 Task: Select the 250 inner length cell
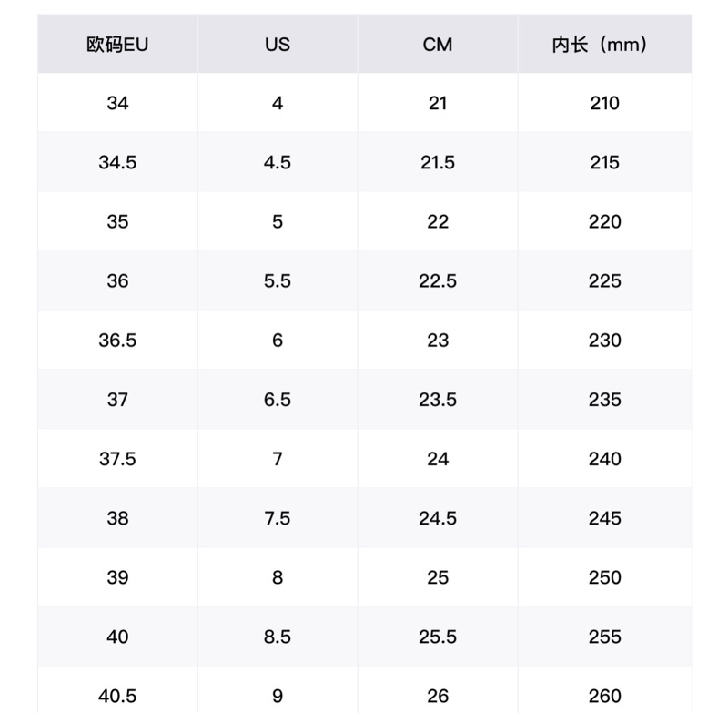[x=604, y=576]
